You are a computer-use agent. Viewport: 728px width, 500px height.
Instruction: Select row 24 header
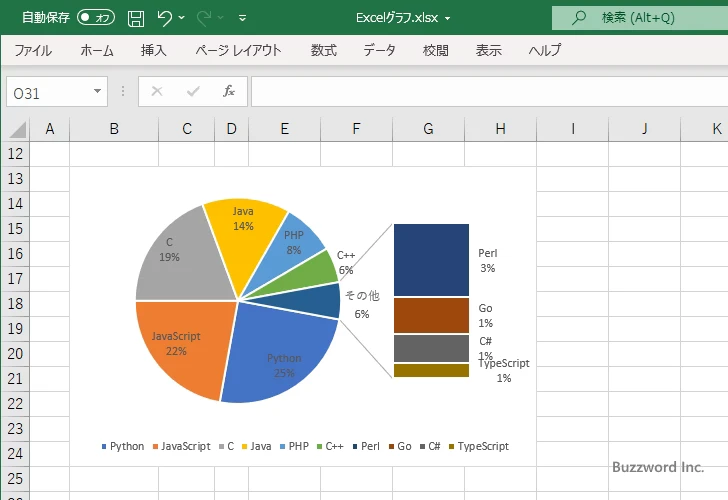click(x=15, y=454)
